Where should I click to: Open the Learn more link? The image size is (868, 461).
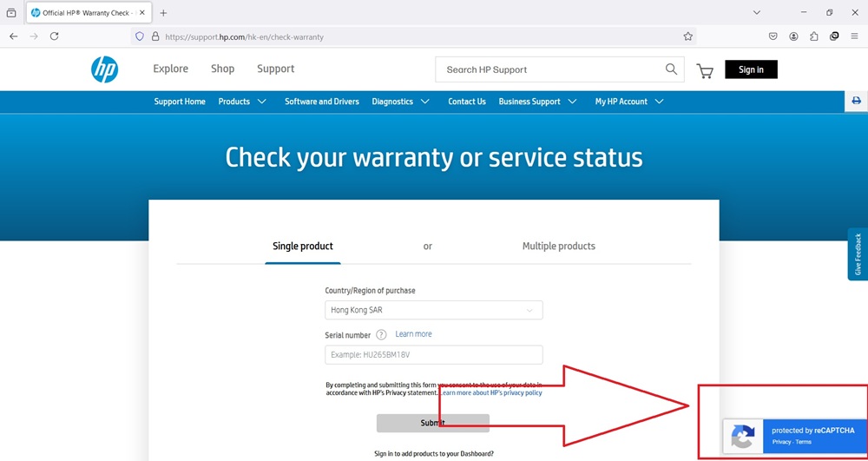(413, 334)
